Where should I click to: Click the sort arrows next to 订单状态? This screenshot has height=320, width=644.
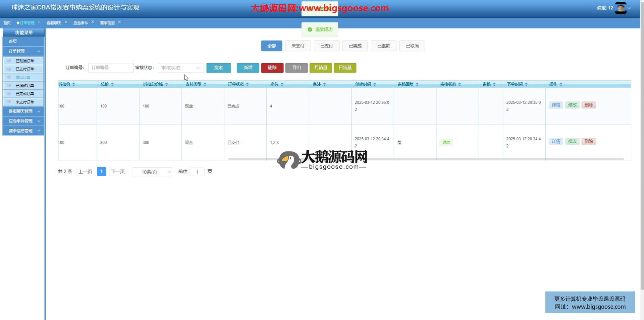point(247,84)
